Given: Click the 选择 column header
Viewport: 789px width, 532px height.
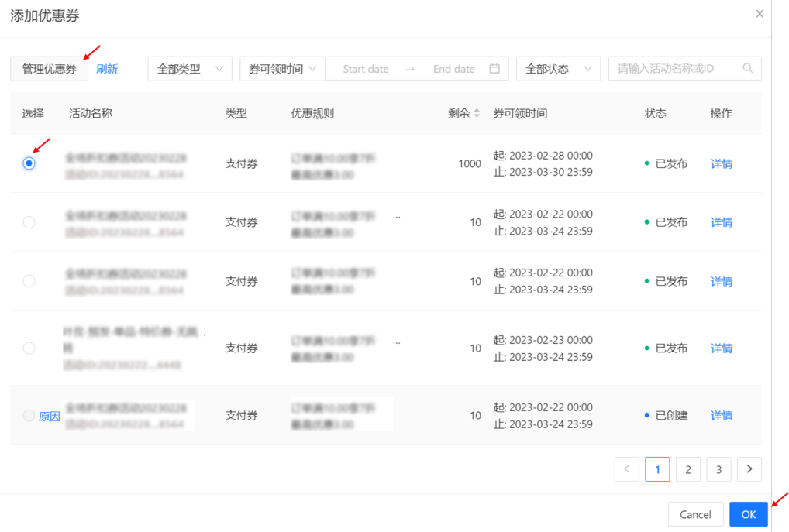Looking at the screenshot, I should [33, 113].
